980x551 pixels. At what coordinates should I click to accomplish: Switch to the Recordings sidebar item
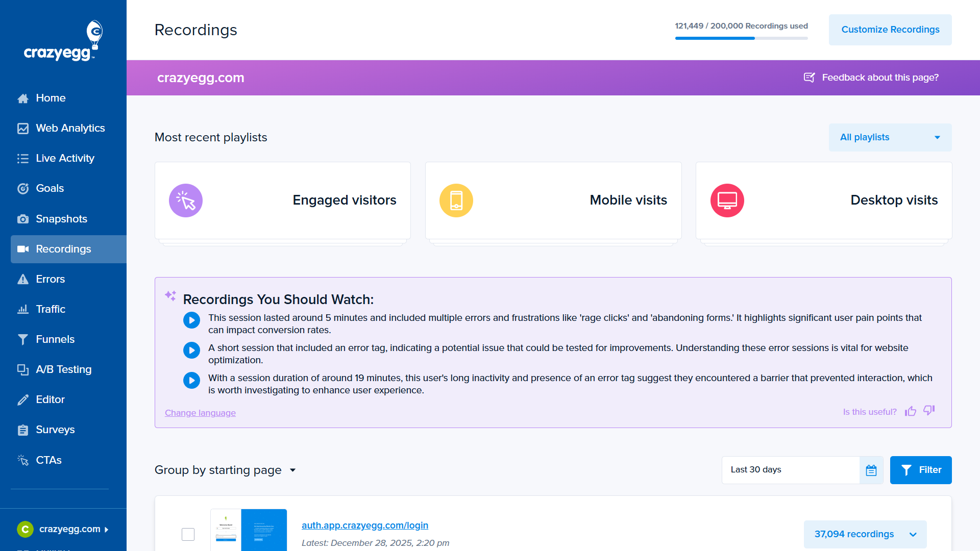[x=63, y=249]
